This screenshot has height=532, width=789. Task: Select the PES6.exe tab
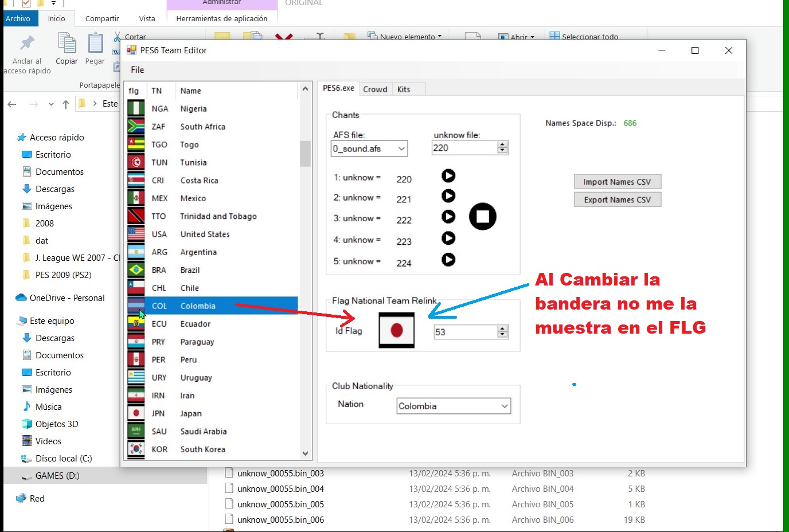(338, 88)
